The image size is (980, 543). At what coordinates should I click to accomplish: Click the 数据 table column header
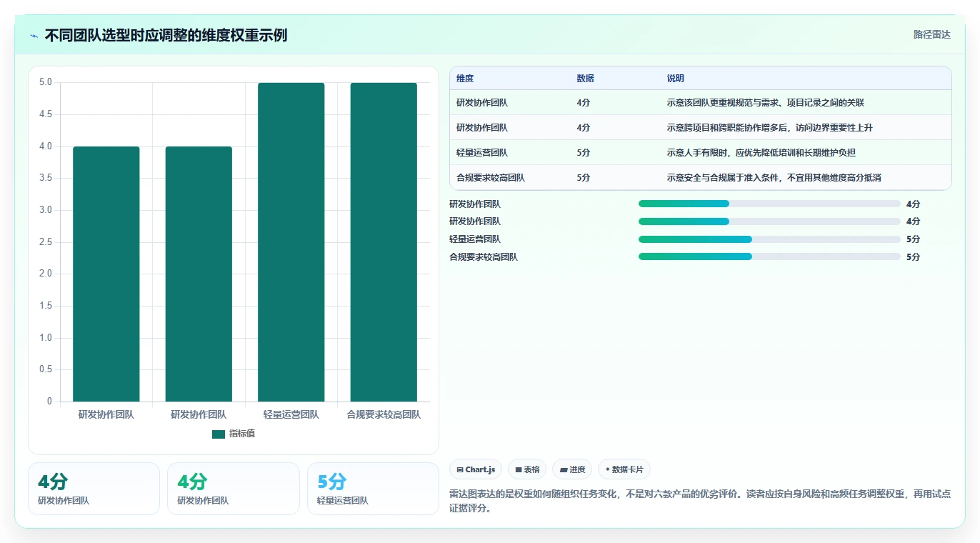tap(585, 79)
